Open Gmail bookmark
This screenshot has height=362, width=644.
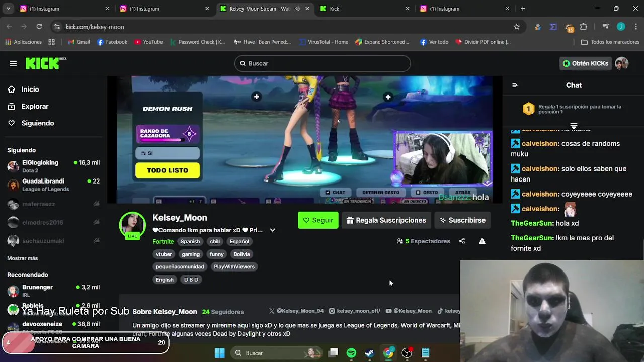(x=79, y=42)
